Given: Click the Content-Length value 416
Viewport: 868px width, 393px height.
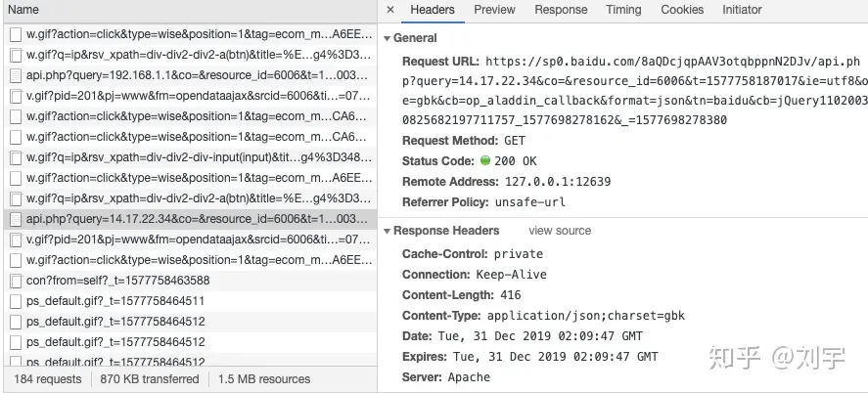Looking at the screenshot, I should point(511,295).
